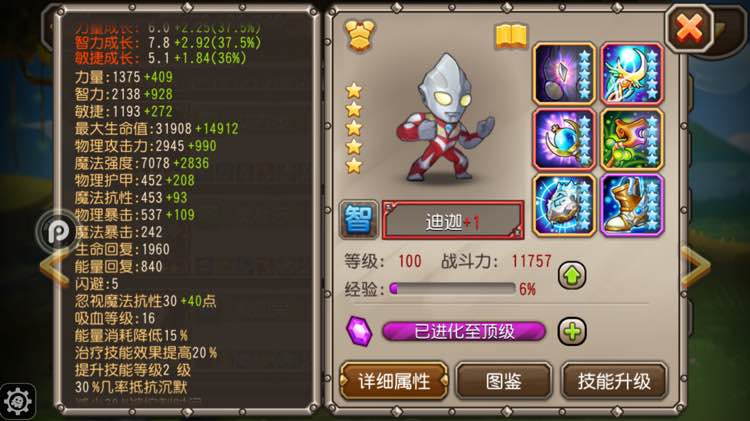Select the blue orb crescent equipment slot
Image resolution: width=750 pixels, height=421 pixels.
pos(564,139)
